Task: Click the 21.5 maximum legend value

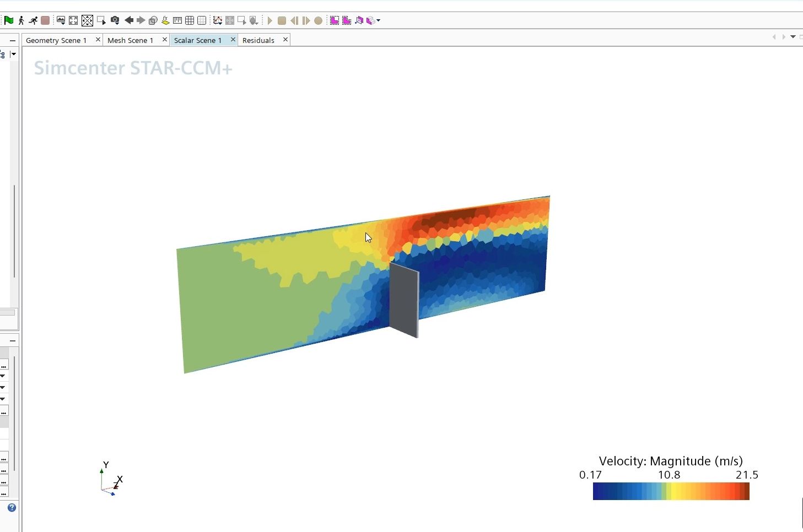Action: 747,475
